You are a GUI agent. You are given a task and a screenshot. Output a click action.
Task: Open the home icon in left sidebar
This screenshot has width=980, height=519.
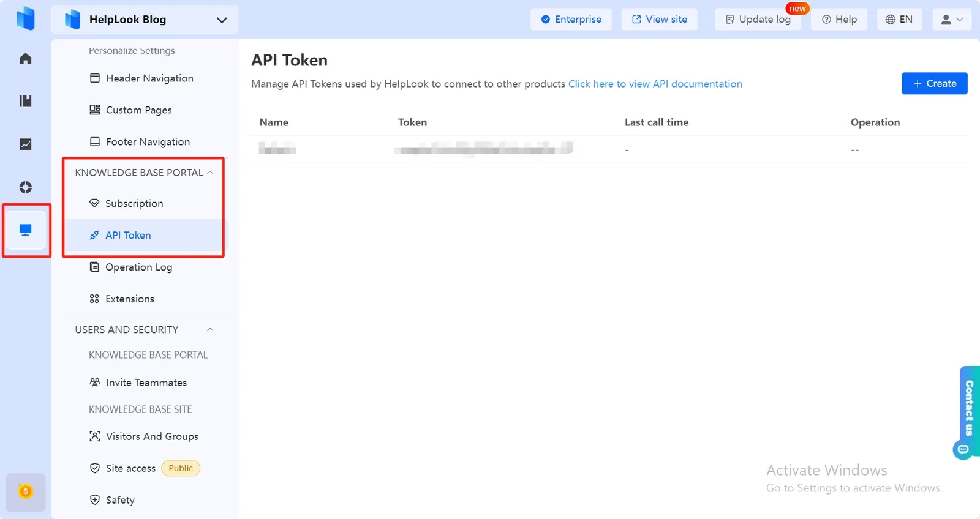26,59
